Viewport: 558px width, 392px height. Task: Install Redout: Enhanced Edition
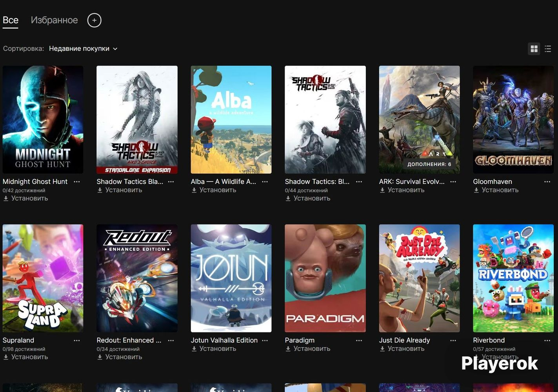120,357
